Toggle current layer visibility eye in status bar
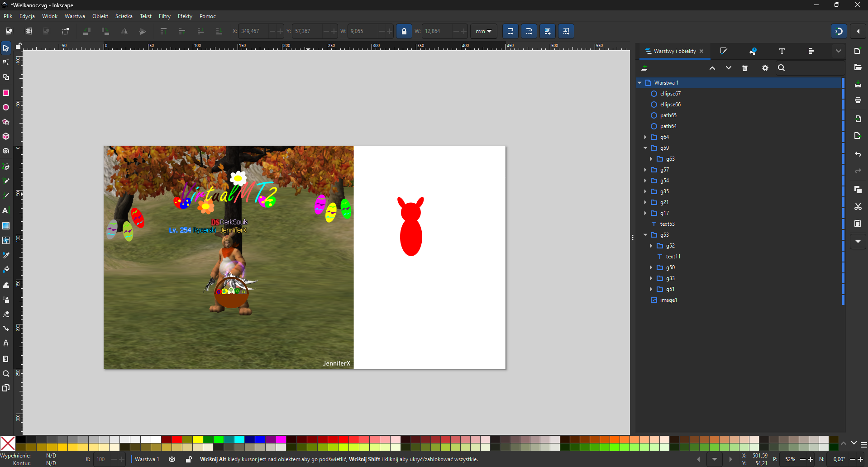The width and height of the screenshot is (868, 467). click(x=172, y=459)
